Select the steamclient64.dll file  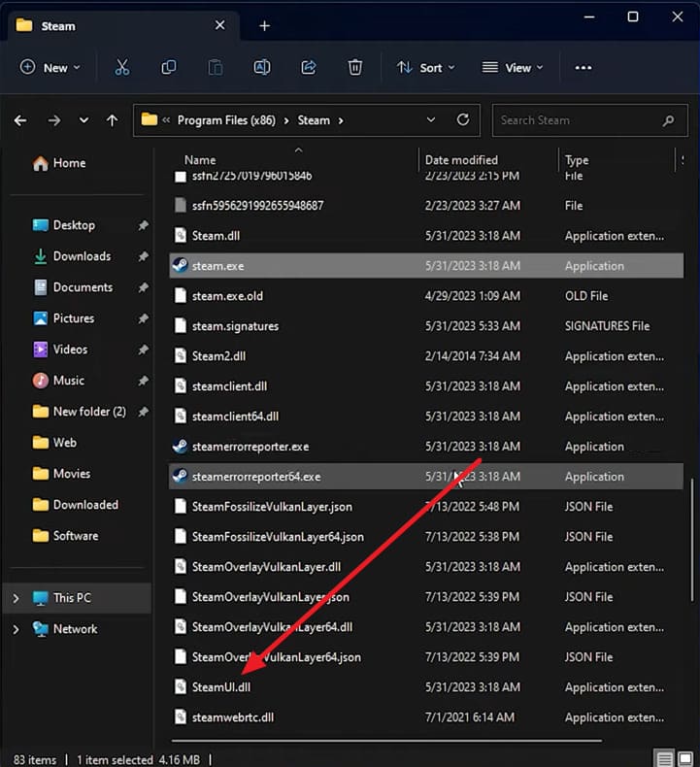point(426,417)
